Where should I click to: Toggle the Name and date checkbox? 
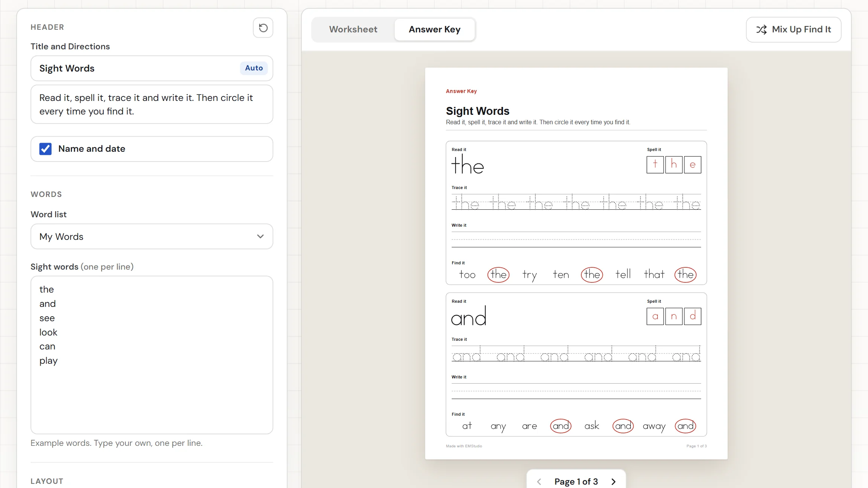pos(46,149)
